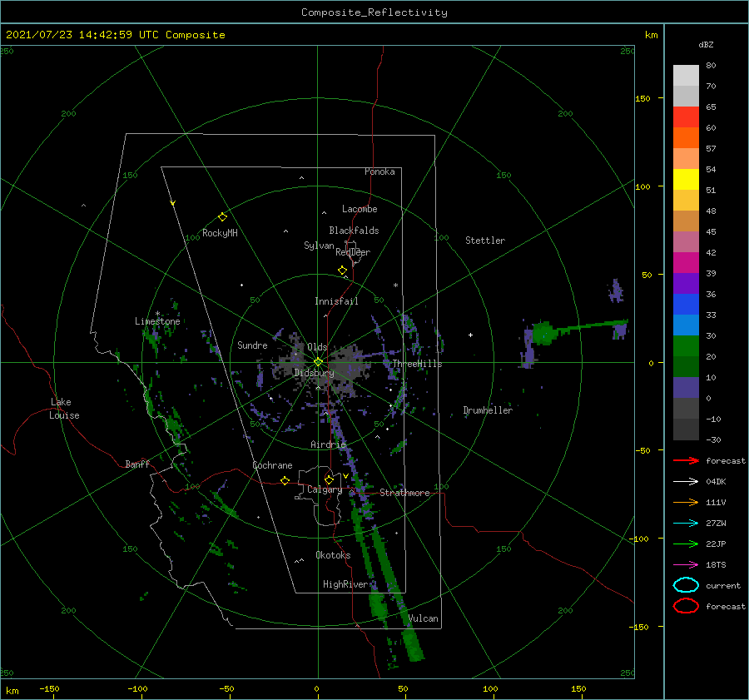Click red swatch between 65 and 60 dBZ
The width and height of the screenshot is (749, 700).
686,117
